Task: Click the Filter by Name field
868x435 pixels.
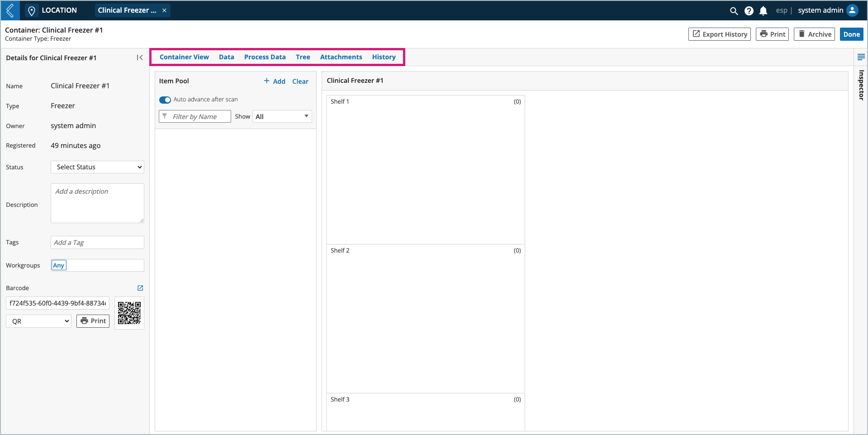Action: coord(195,116)
